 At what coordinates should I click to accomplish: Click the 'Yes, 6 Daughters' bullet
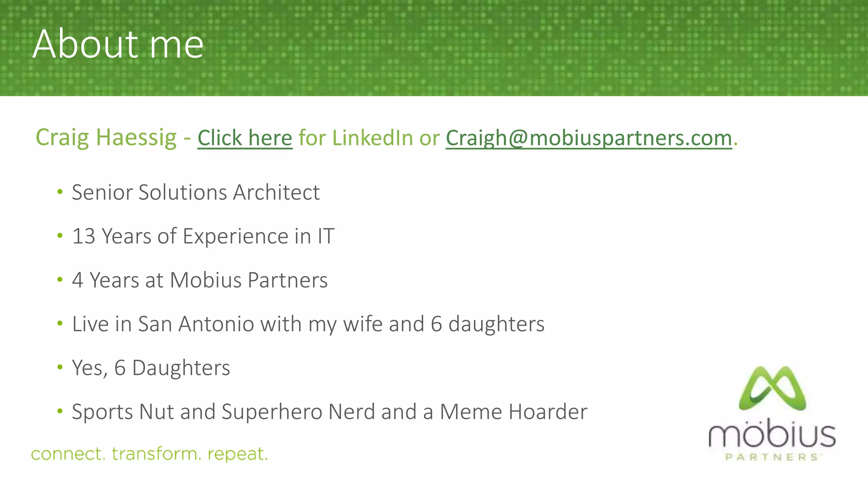click(151, 368)
